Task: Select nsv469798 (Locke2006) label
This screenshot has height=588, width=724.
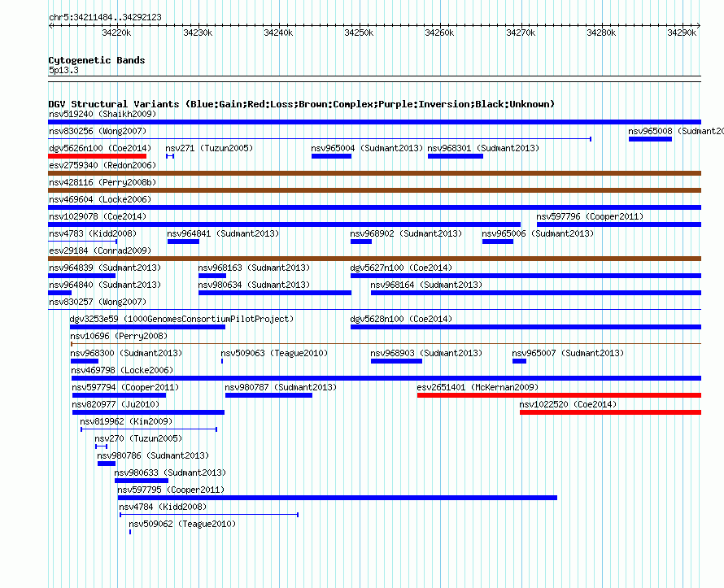Action: pyautogui.click(x=122, y=370)
